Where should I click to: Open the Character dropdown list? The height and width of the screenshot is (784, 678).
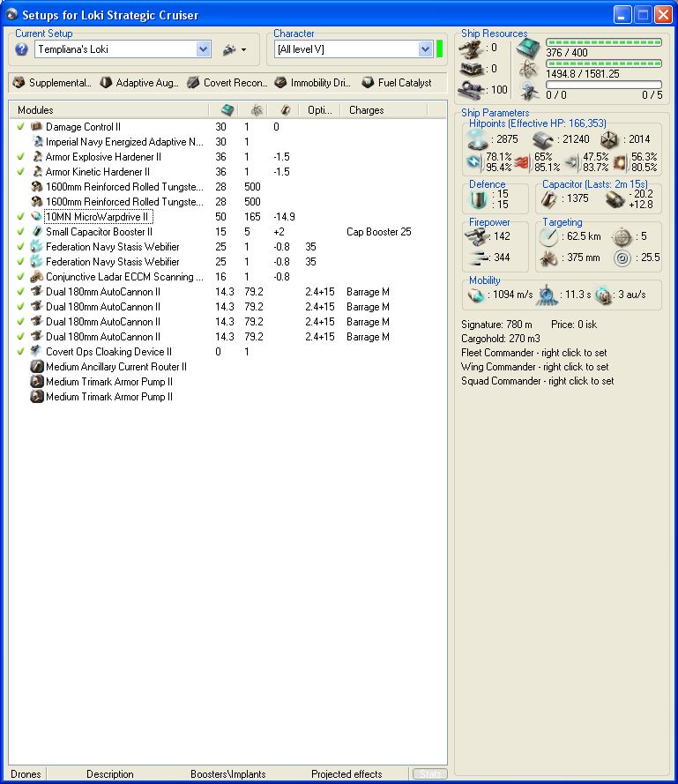pyautogui.click(x=425, y=49)
